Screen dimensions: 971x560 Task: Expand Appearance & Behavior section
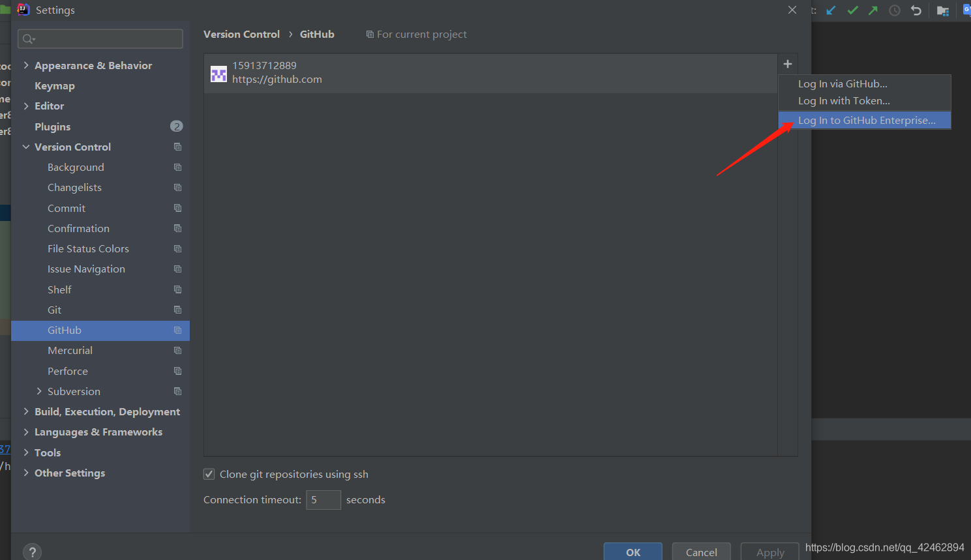[26, 65]
